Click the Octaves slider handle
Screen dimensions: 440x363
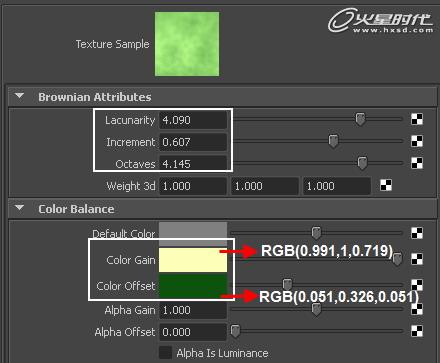pyautogui.click(x=362, y=163)
